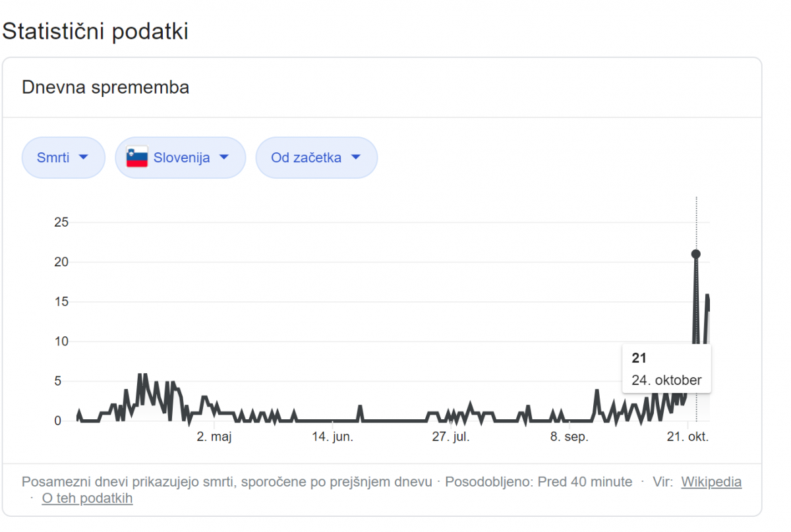
Task: Click the O teh podatkih link
Action: 87,498
